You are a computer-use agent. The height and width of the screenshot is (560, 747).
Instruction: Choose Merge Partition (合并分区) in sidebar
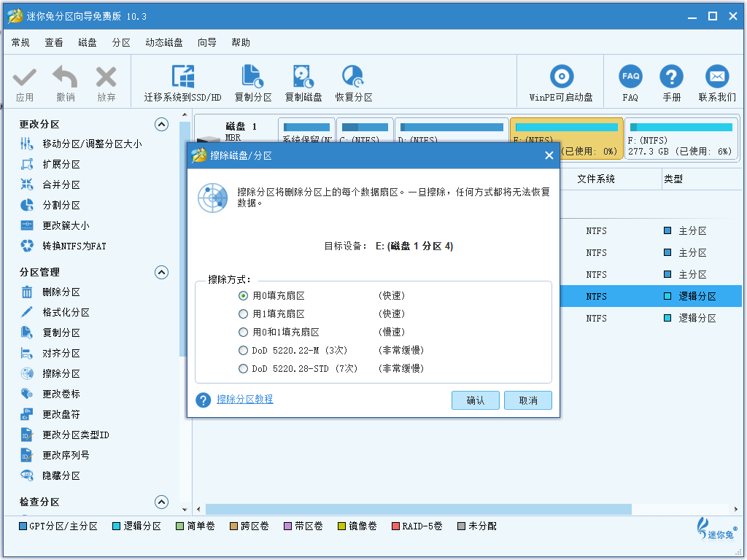tap(50, 184)
